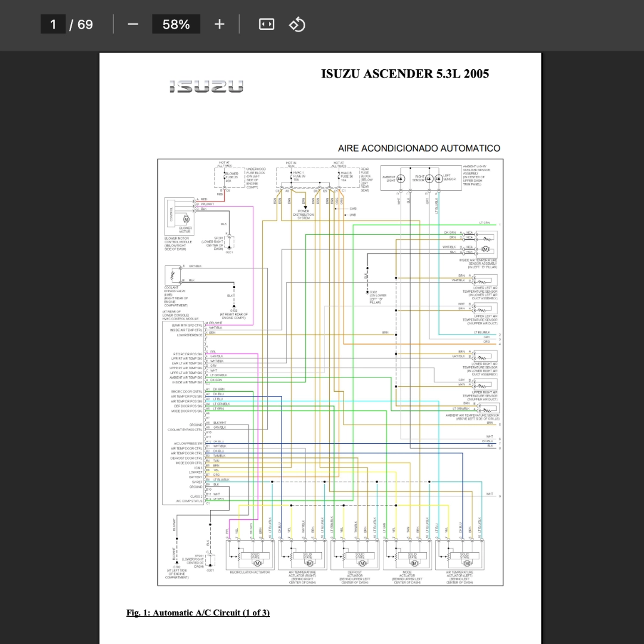
Task: Click the total page count 69 text
Action: [x=85, y=24]
